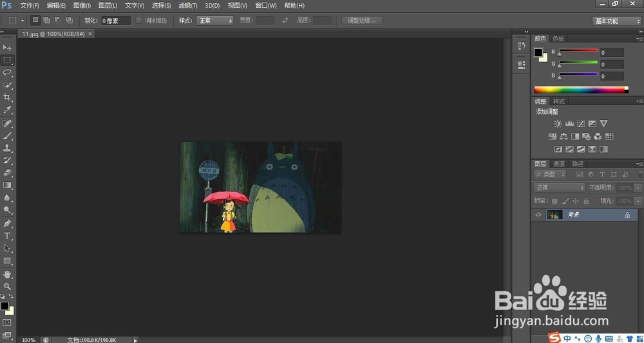The width and height of the screenshot is (644, 343).
Task: Add a Curves adjustment
Action: (581, 123)
